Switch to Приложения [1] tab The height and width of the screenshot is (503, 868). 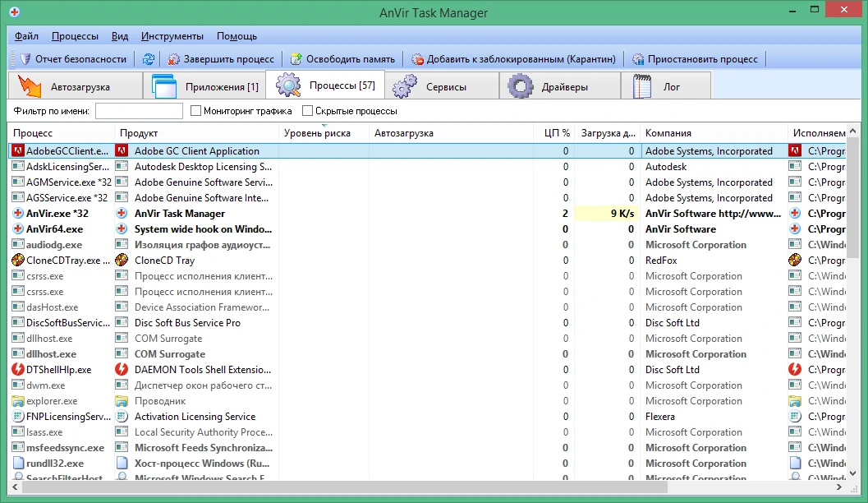coord(204,86)
